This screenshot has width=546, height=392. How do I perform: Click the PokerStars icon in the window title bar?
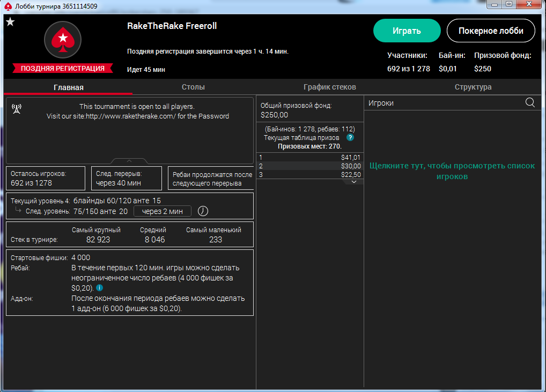[8, 6]
